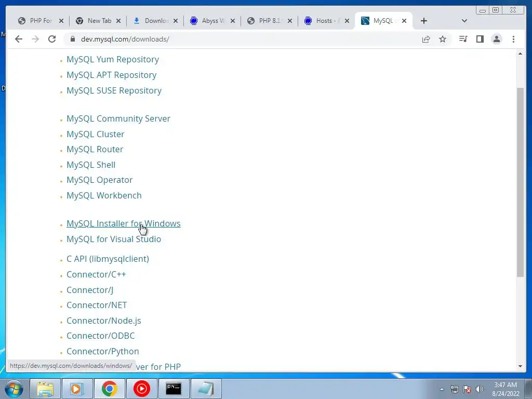This screenshot has width=532, height=399.
Task: Open MySQL for Visual Studio link
Action: point(114,239)
